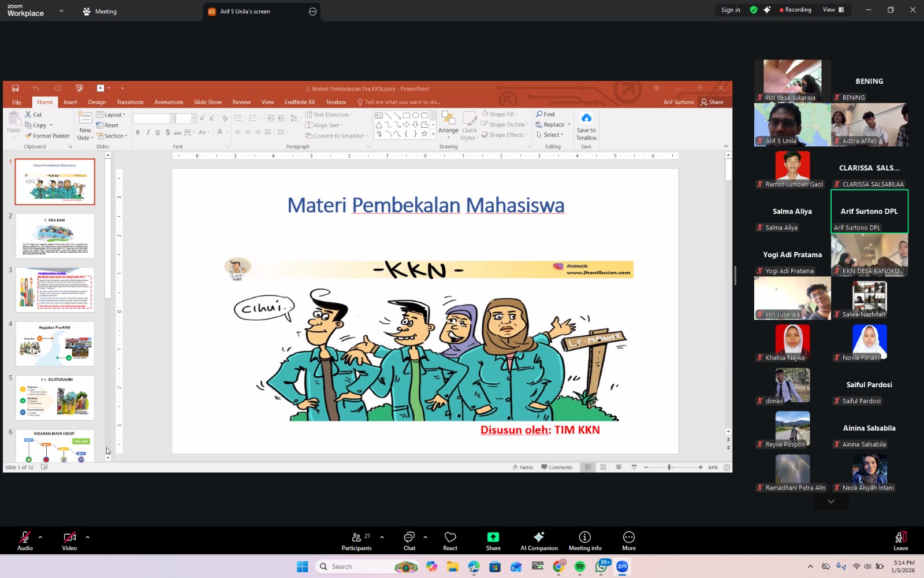The width and height of the screenshot is (924, 578).
Task: Click Sign in button in Zoom header
Action: [731, 10]
